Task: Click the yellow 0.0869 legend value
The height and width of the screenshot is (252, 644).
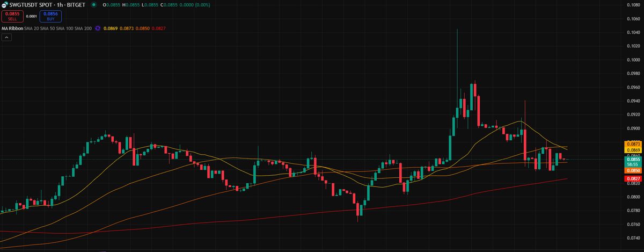Action: (111, 27)
